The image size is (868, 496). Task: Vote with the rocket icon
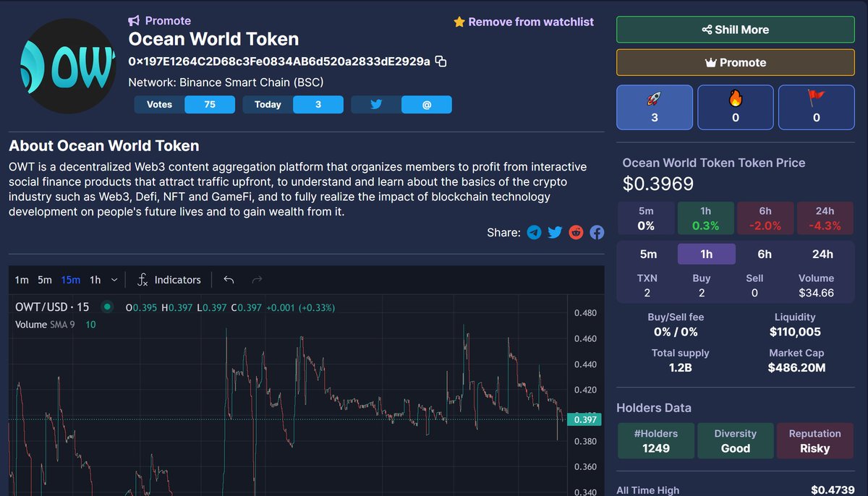pyautogui.click(x=655, y=107)
